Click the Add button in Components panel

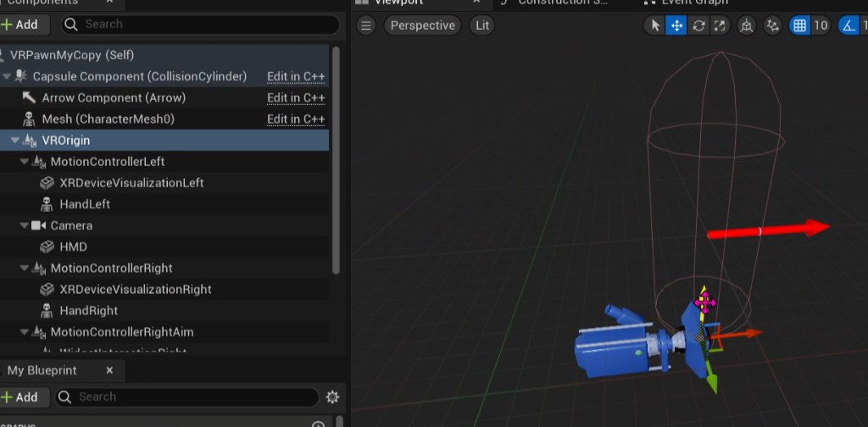[x=23, y=25]
